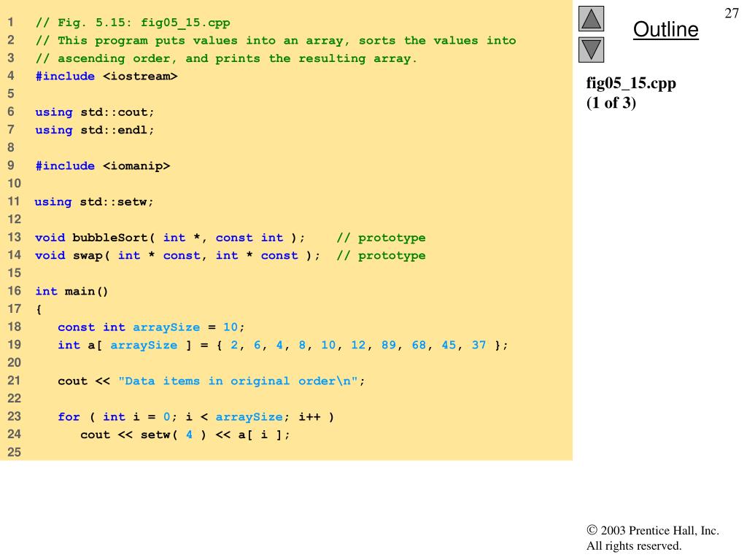Click the "#include <iomanip>" line

pos(102,166)
